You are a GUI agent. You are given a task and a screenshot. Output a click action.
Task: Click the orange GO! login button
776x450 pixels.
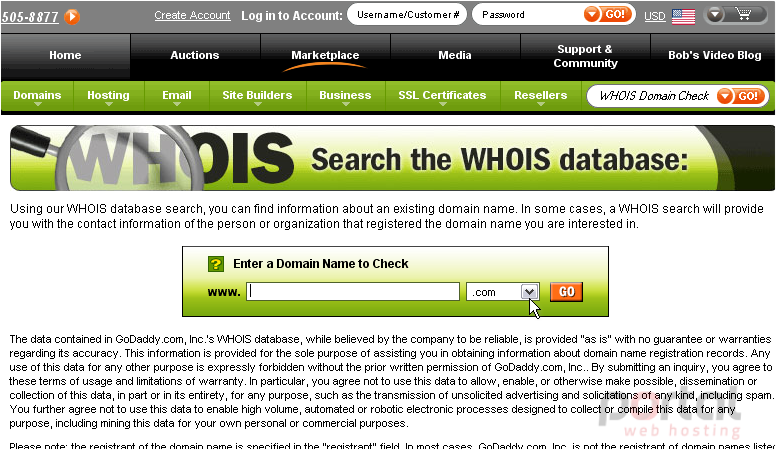pos(607,14)
